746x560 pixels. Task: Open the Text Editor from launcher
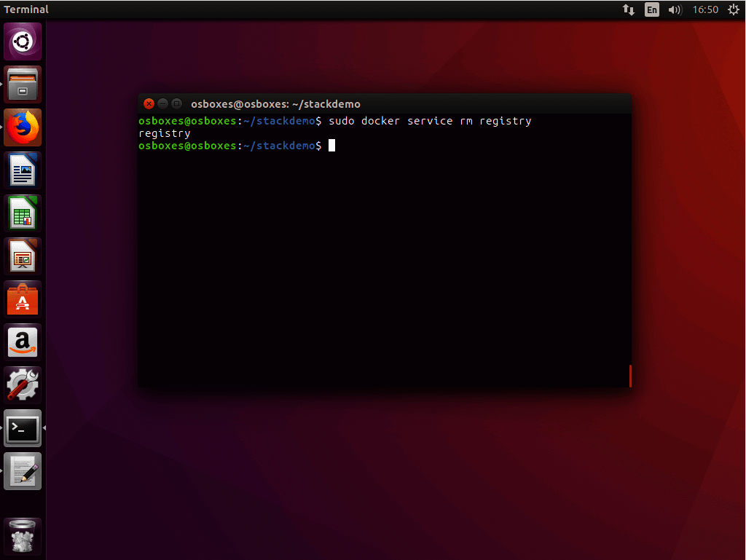coord(23,471)
